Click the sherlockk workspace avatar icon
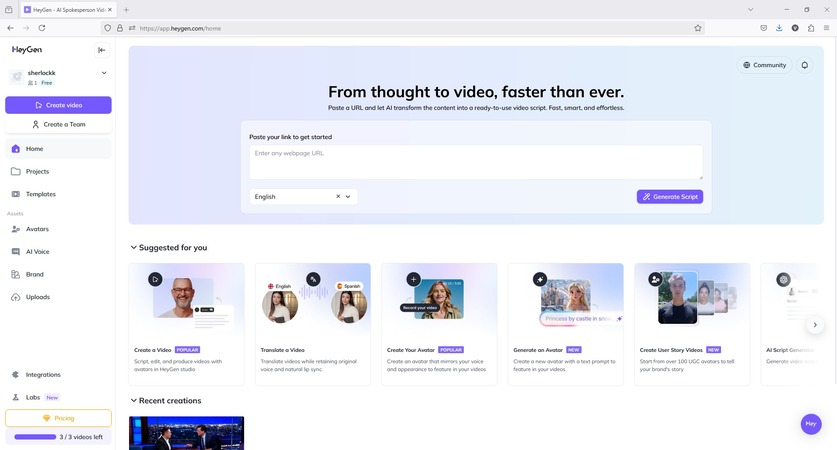The width and height of the screenshot is (837, 450). (x=17, y=77)
